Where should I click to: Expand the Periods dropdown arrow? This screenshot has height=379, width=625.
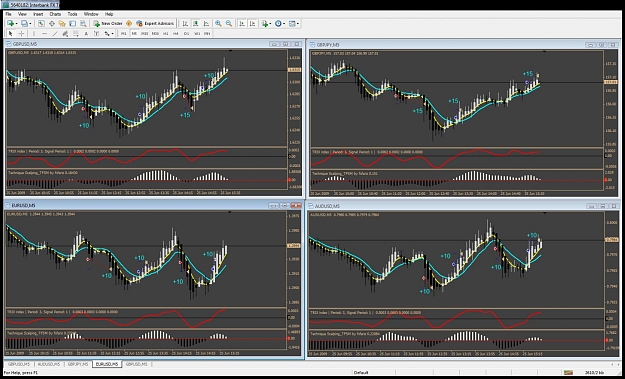284,24
